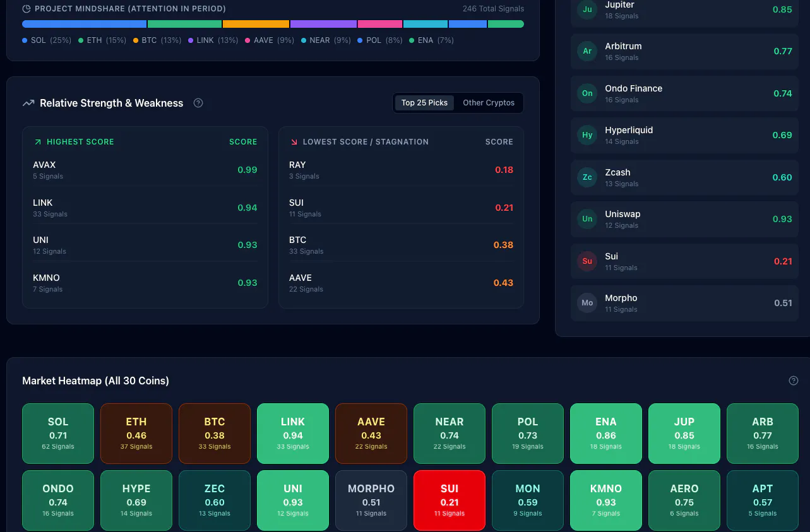Click the Jupiter 'Ju' avatar icon
Screen dimensions: 810x532
pyautogui.click(x=587, y=9)
